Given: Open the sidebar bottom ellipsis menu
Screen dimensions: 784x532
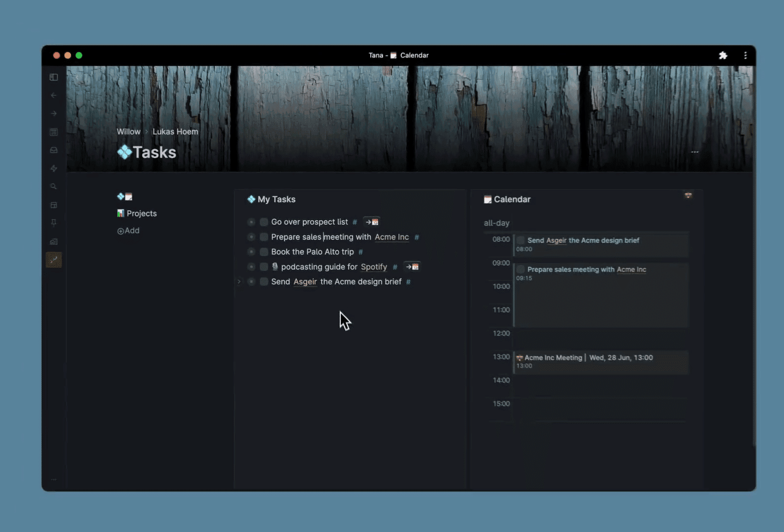Looking at the screenshot, I should point(54,479).
